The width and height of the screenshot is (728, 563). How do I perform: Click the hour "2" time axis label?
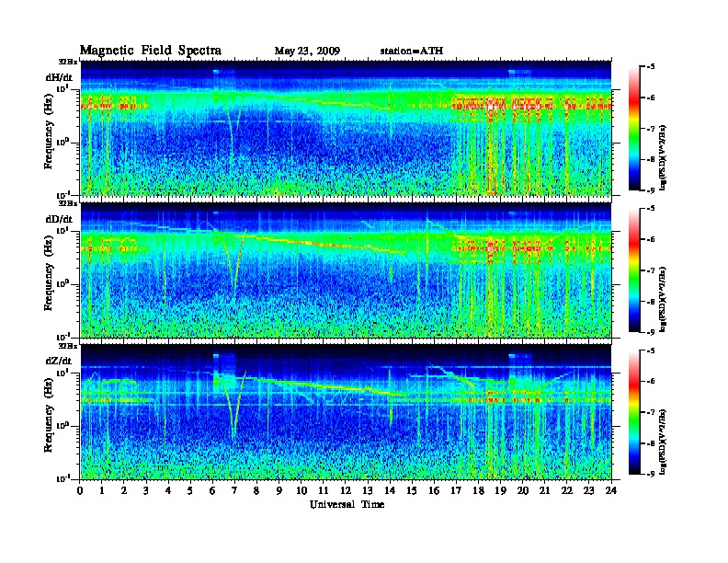click(124, 491)
